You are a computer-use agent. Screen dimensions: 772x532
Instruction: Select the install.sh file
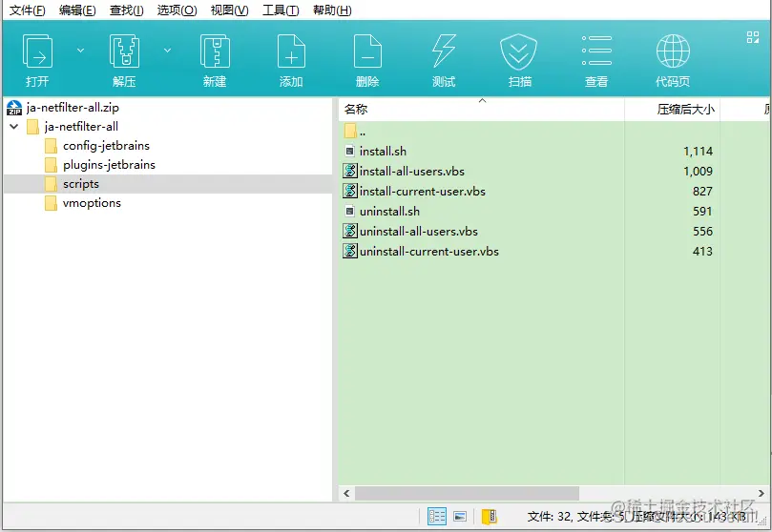pos(383,152)
